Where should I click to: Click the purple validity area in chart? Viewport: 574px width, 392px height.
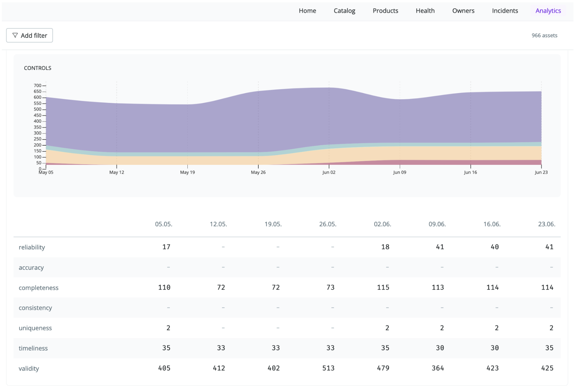pos(293,119)
